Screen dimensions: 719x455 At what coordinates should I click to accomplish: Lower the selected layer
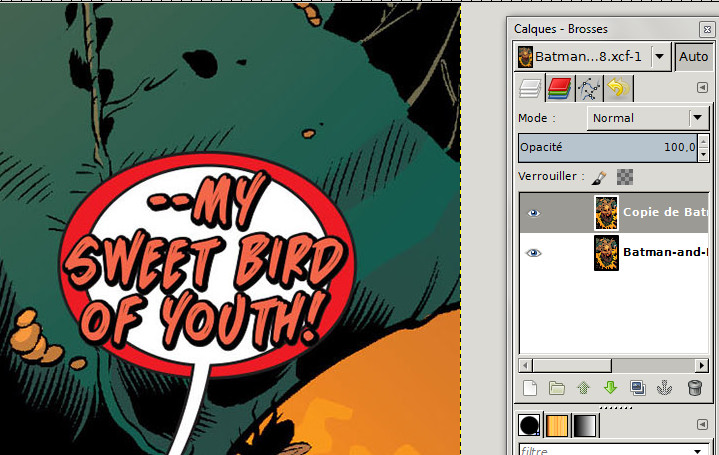tap(610, 388)
